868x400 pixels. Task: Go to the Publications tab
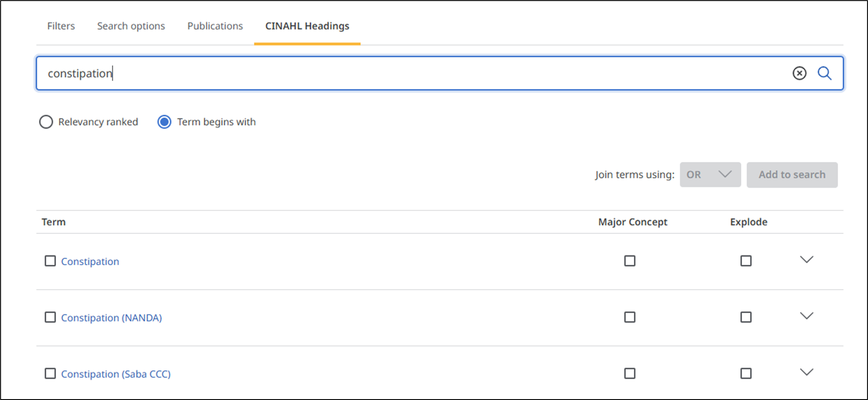(215, 26)
